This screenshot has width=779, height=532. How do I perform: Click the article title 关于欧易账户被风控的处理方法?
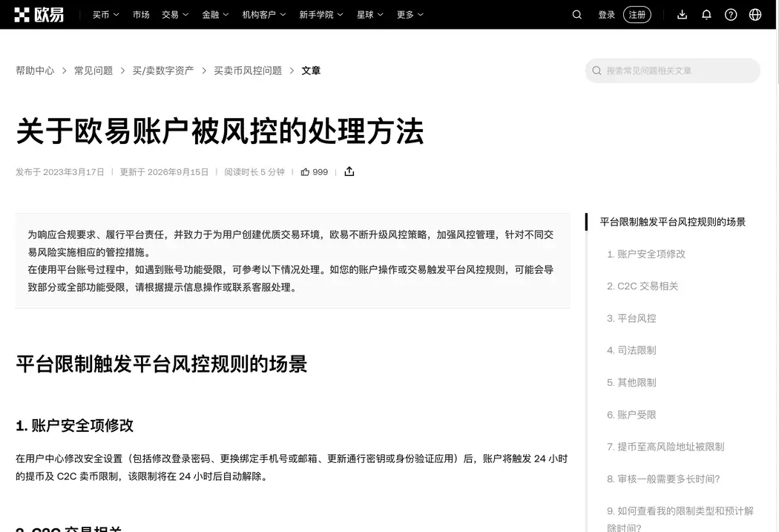click(220, 131)
